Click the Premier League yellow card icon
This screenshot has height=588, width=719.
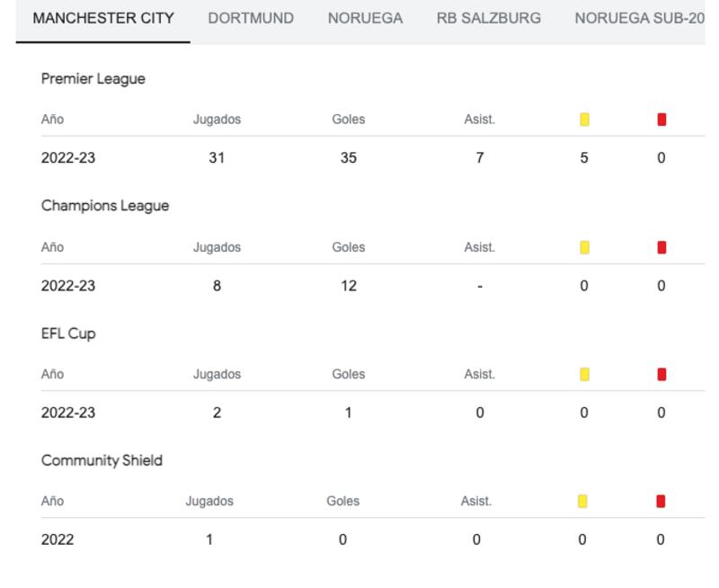[x=584, y=120]
